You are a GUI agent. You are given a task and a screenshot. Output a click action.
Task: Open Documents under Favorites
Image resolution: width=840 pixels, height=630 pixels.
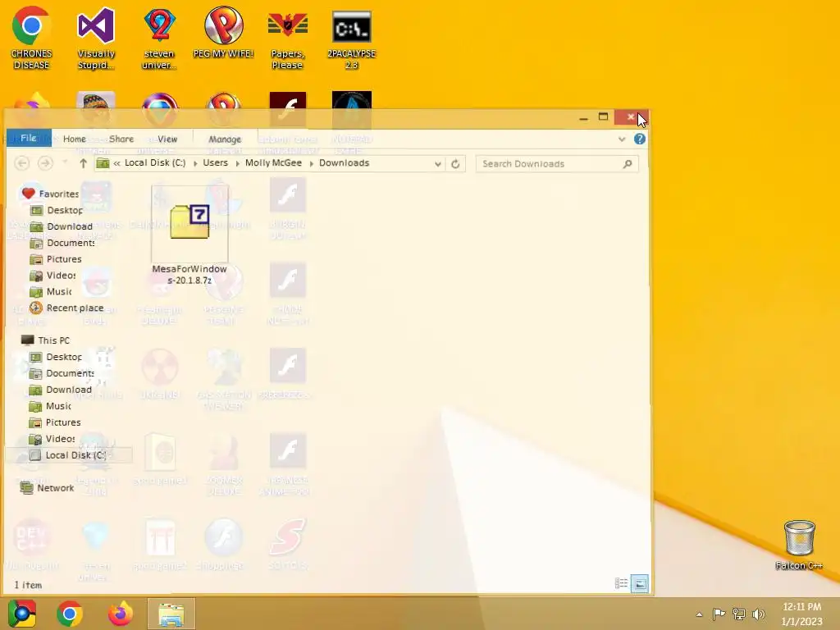tap(62, 243)
